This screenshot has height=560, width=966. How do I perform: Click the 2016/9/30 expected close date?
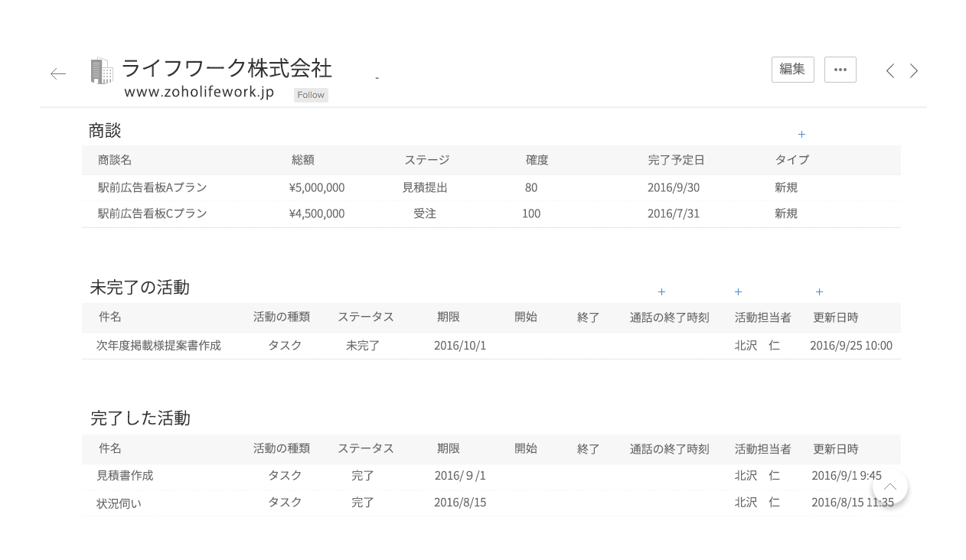(674, 187)
